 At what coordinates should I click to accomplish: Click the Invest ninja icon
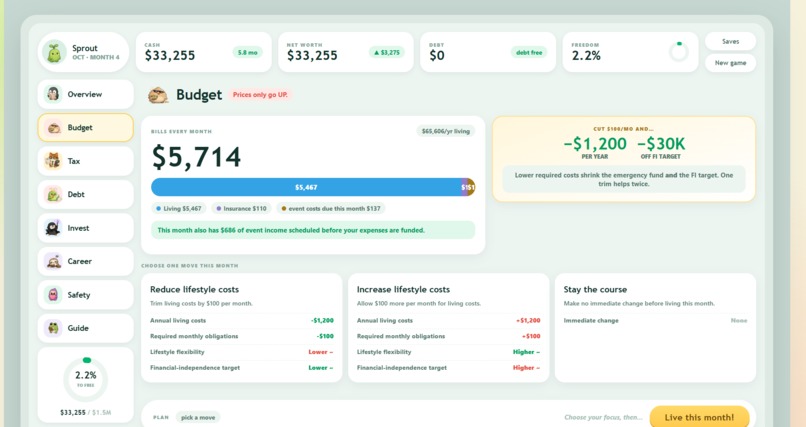click(x=52, y=228)
